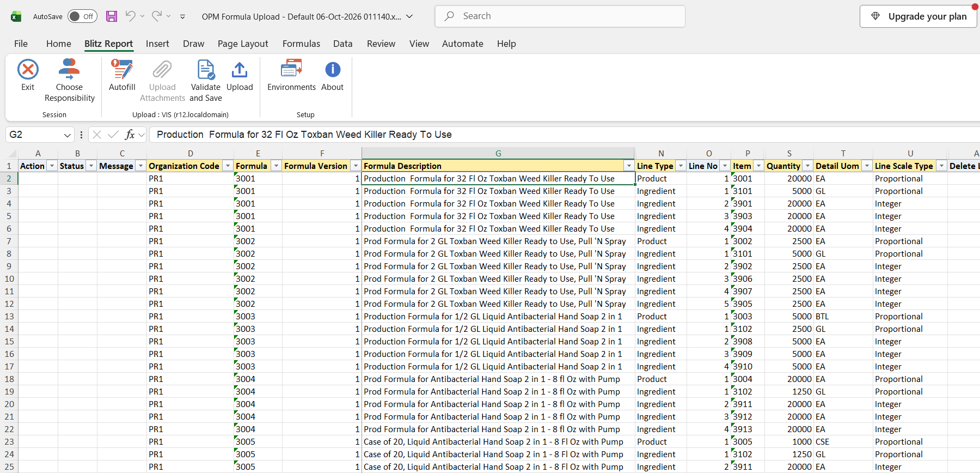This screenshot has height=473, width=980.
Task: Click the Exit icon in Blitz Report ribbon
Action: (28, 70)
